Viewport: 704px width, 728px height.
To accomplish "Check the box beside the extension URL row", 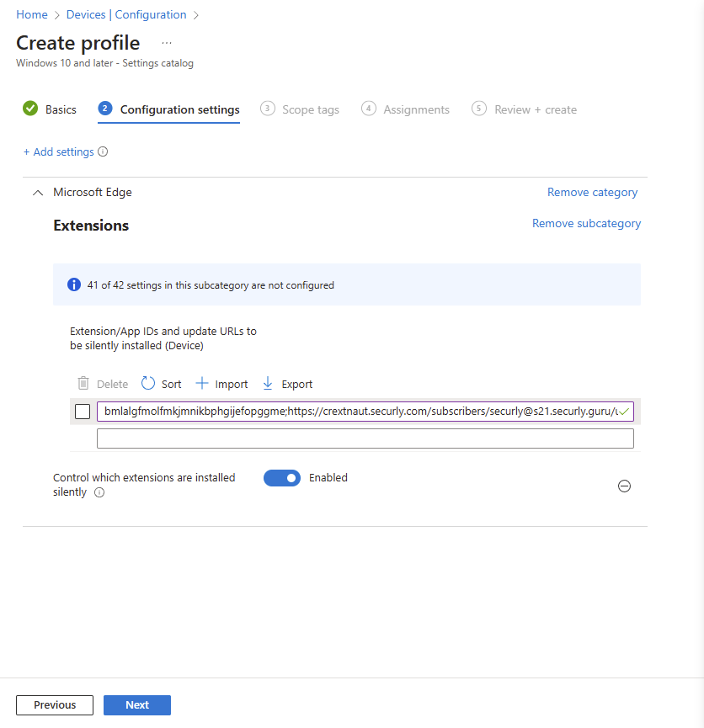I will [83, 412].
